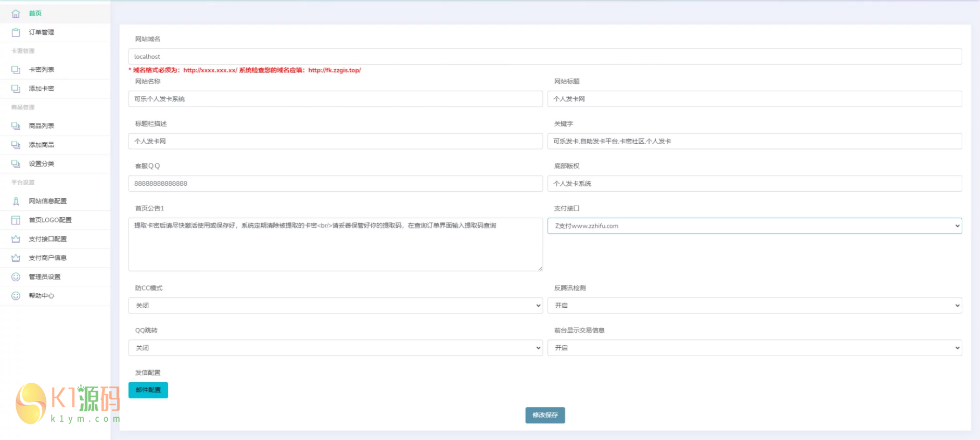The height and width of the screenshot is (440, 980).
Task: Open the 反腾讯检测 dropdown
Action: tap(754, 306)
